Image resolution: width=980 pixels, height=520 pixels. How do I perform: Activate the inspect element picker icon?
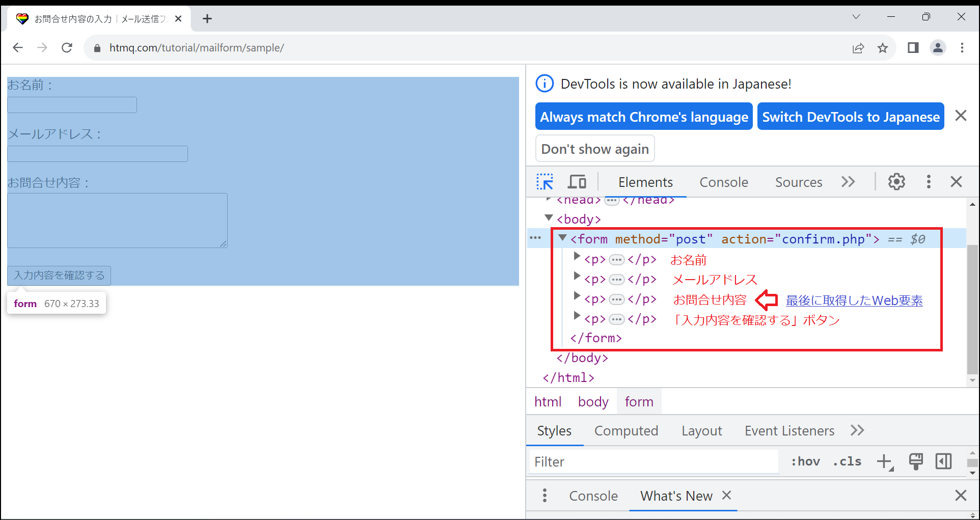coord(545,182)
